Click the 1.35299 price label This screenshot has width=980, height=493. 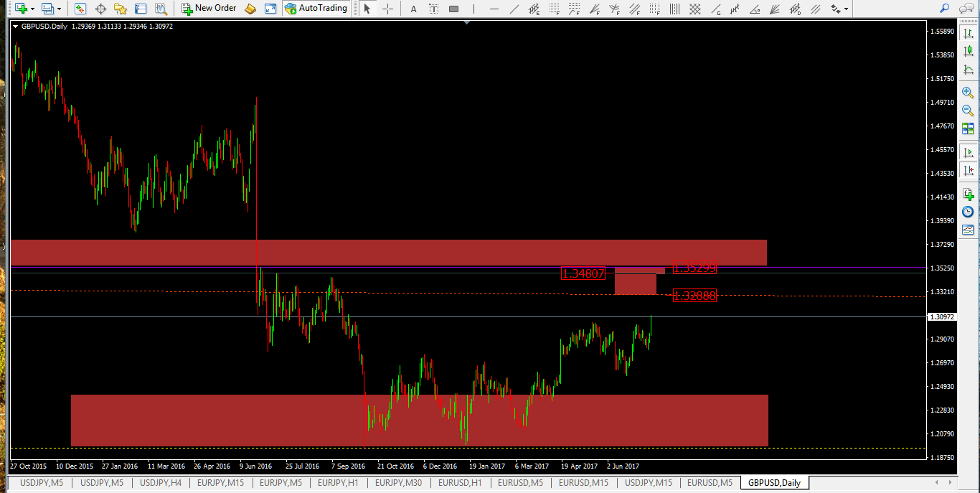pos(694,268)
